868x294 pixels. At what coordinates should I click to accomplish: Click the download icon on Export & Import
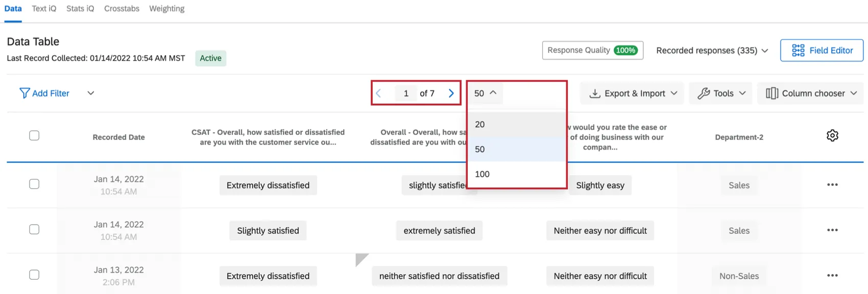595,93
